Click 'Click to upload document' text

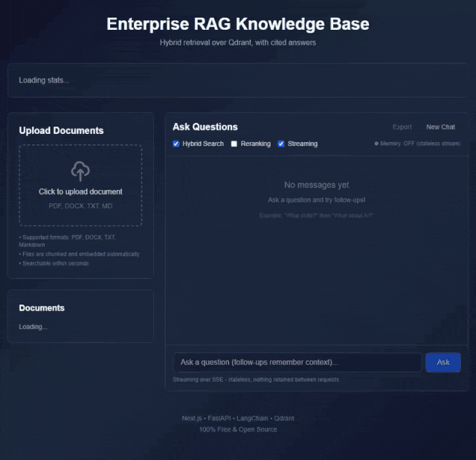point(80,192)
